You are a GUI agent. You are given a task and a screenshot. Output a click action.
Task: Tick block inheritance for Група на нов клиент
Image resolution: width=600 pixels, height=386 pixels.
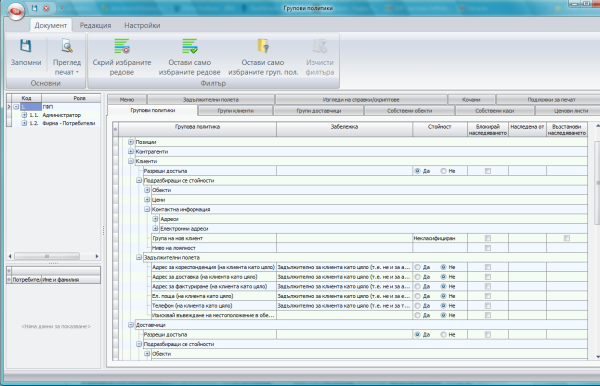[488, 238]
